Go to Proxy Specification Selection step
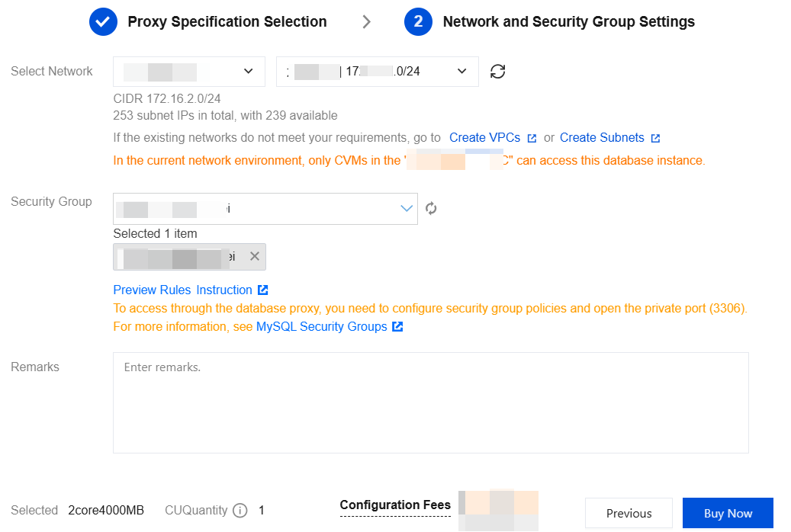 [x=227, y=22]
